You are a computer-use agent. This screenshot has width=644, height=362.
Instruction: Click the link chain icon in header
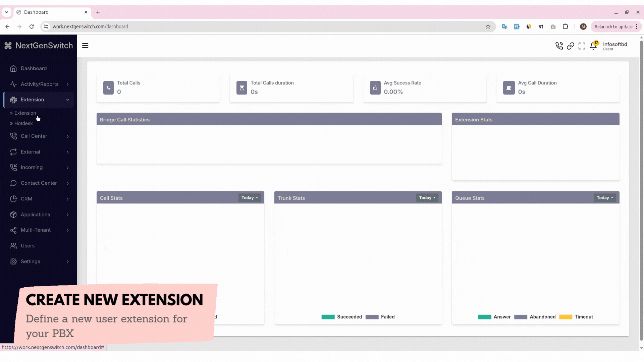[570, 46]
